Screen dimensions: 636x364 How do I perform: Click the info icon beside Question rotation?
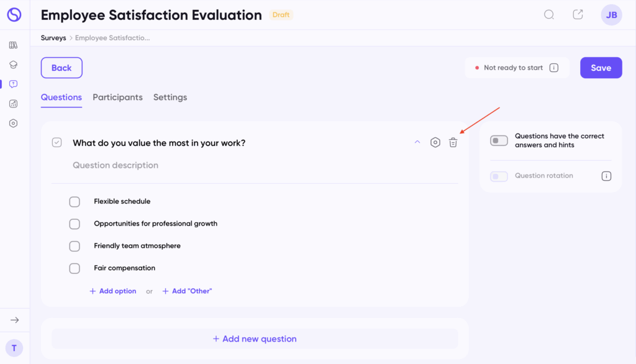[x=606, y=176]
